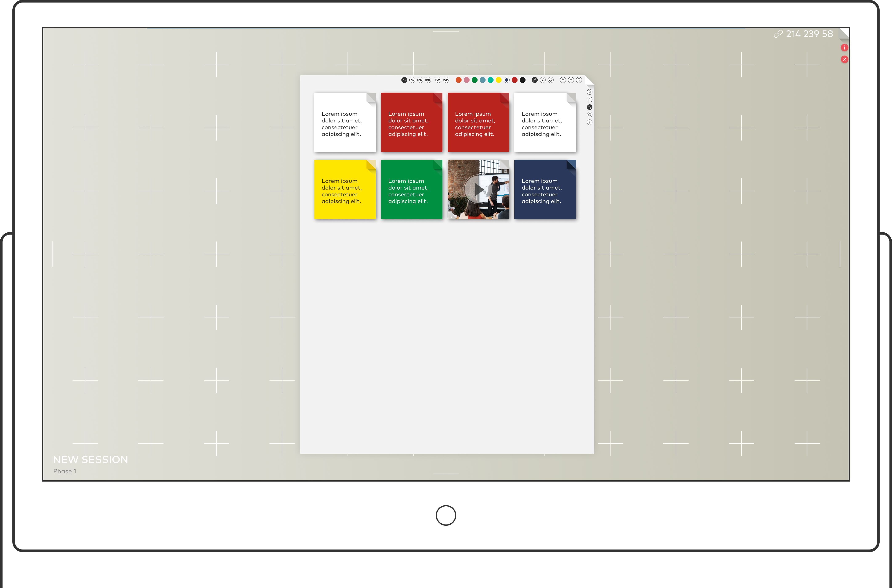Click the Phase 1 label
Image resolution: width=892 pixels, height=588 pixels.
pos(65,471)
